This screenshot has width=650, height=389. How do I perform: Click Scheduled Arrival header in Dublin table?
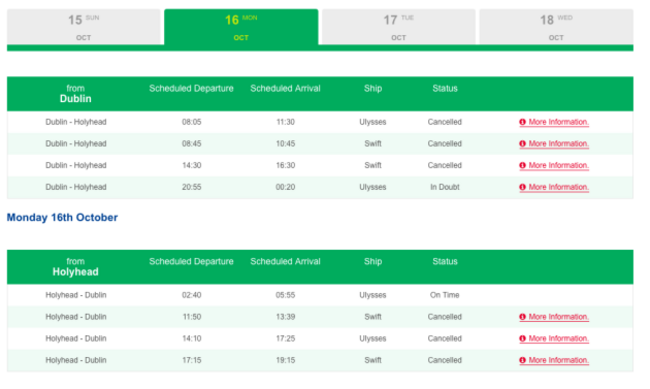coord(285,88)
